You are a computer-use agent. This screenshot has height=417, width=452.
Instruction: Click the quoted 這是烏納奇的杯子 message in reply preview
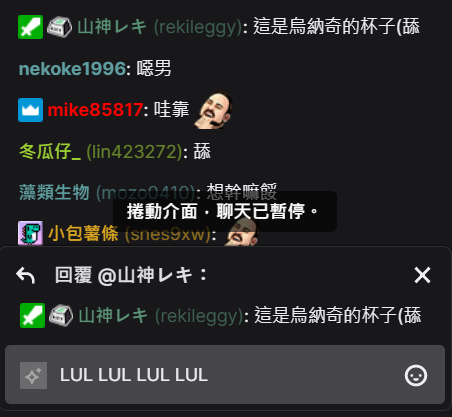click(338, 315)
